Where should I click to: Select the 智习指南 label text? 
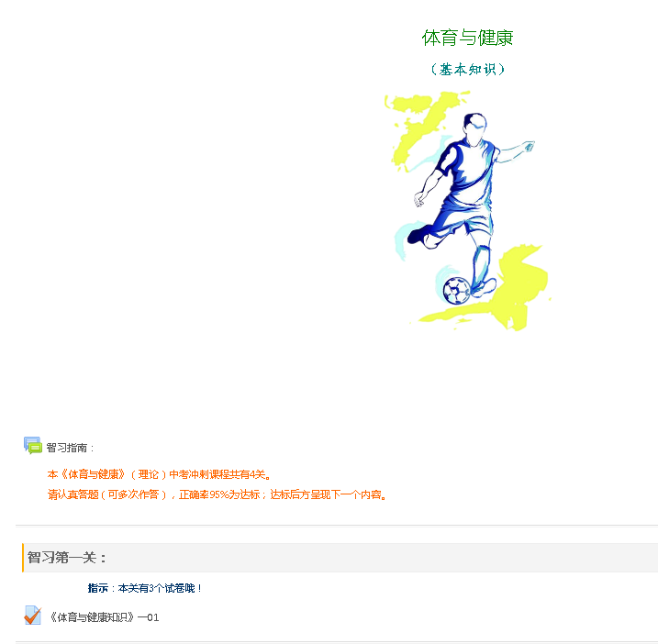(67, 448)
